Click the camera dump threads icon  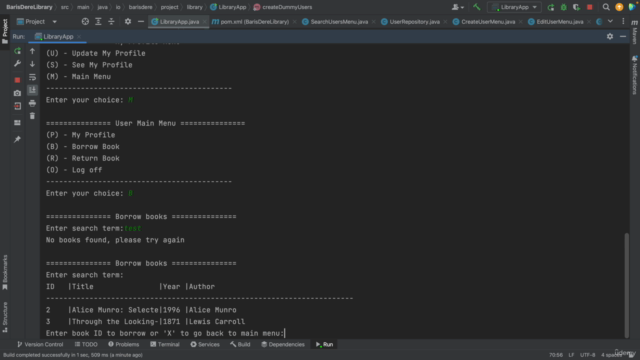pyautogui.click(x=17, y=93)
